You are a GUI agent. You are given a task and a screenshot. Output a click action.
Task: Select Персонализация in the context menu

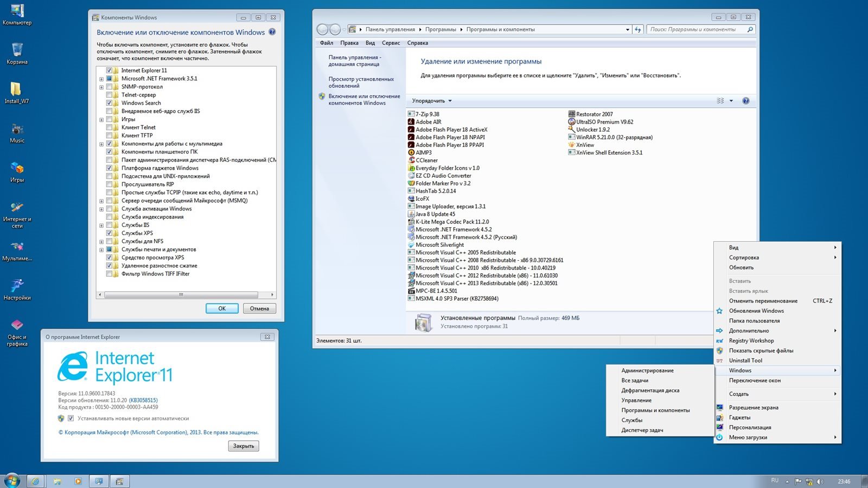pyautogui.click(x=777, y=427)
